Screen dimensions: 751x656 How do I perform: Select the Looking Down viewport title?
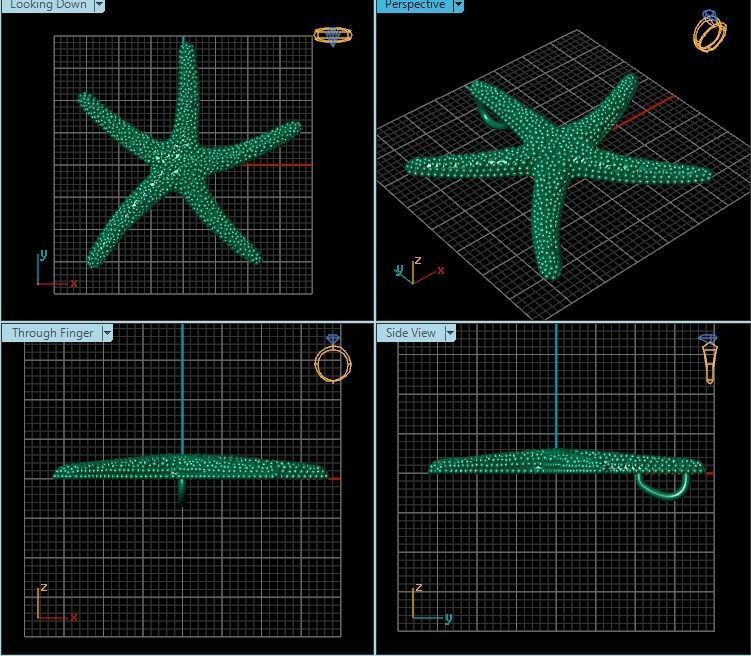[48, 5]
